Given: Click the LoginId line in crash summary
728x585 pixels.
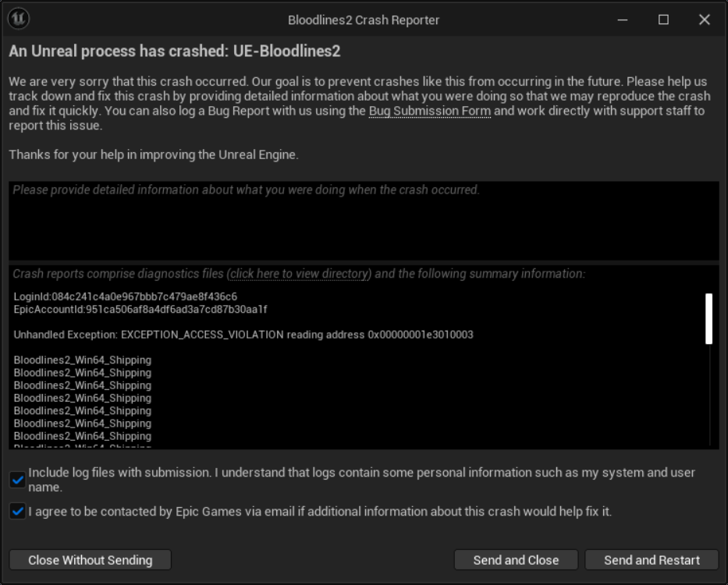Looking at the screenshot, I should coord(126,297).
